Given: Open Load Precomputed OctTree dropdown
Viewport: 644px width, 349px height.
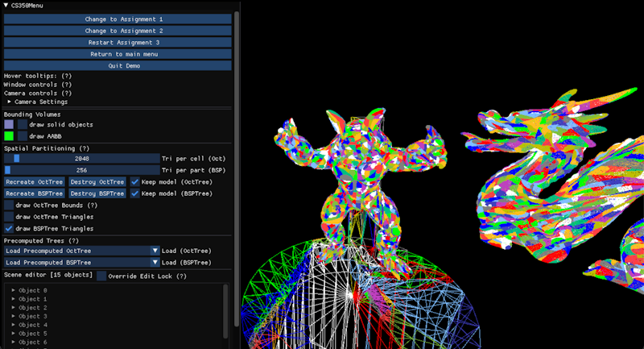Looking at the screenshot, I should (x=82, y=251).
